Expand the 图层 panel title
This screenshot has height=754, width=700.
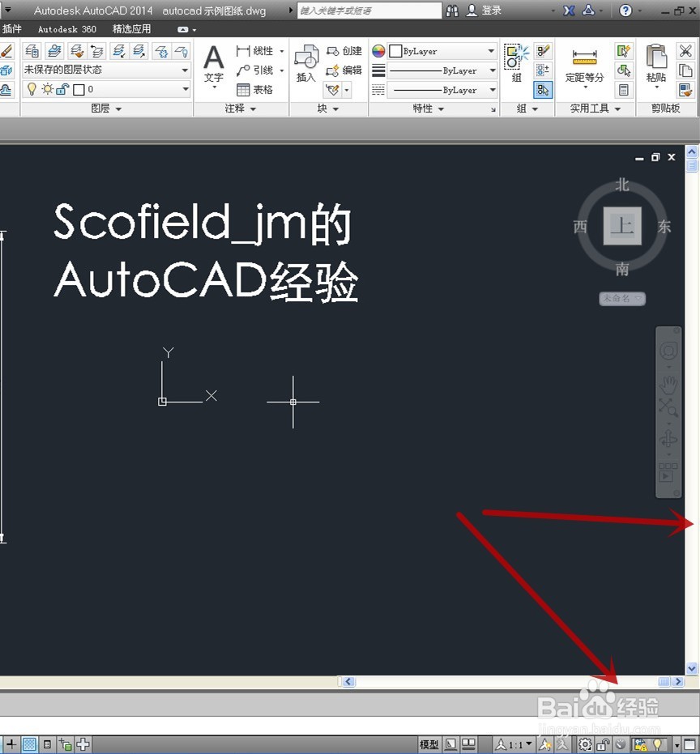[106, 109]
